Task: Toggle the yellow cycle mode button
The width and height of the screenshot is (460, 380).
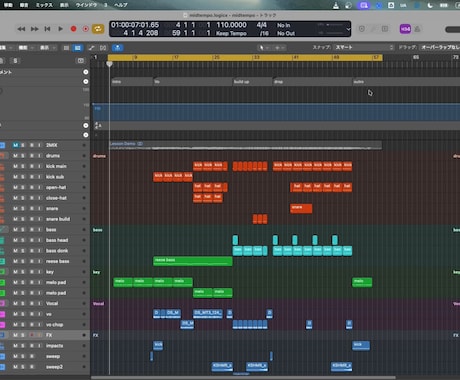Action: click(98, 29)
